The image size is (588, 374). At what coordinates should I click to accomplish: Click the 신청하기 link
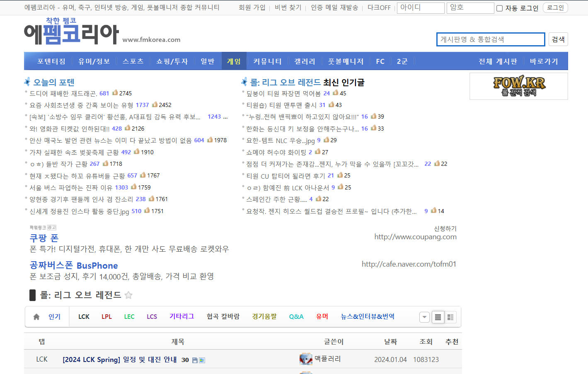coord(445,228)
